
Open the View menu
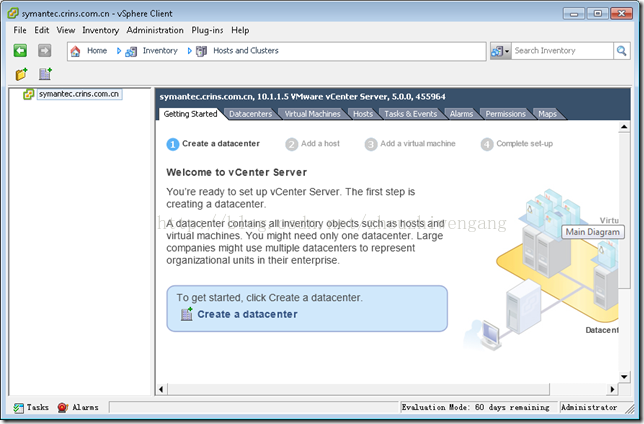66,30
